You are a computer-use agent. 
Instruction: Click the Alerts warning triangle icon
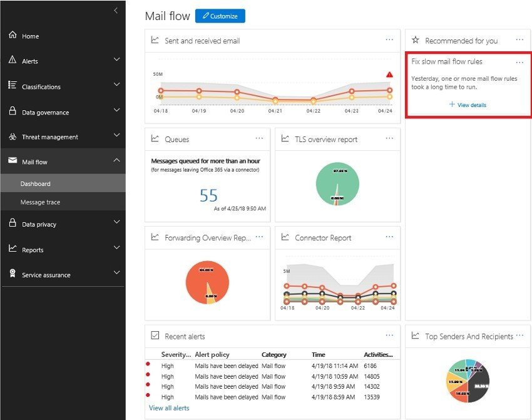[x=13, y=59]
